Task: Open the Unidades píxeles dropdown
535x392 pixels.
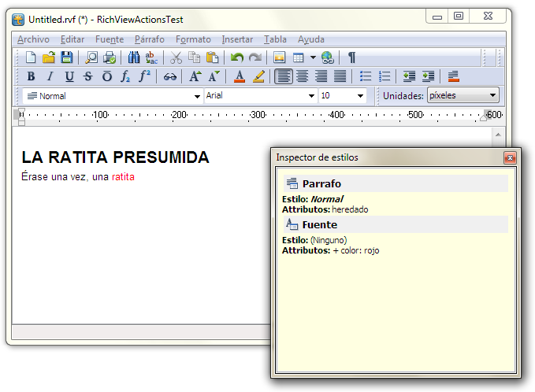Action: pyautogui.click(x=493, y=95)
